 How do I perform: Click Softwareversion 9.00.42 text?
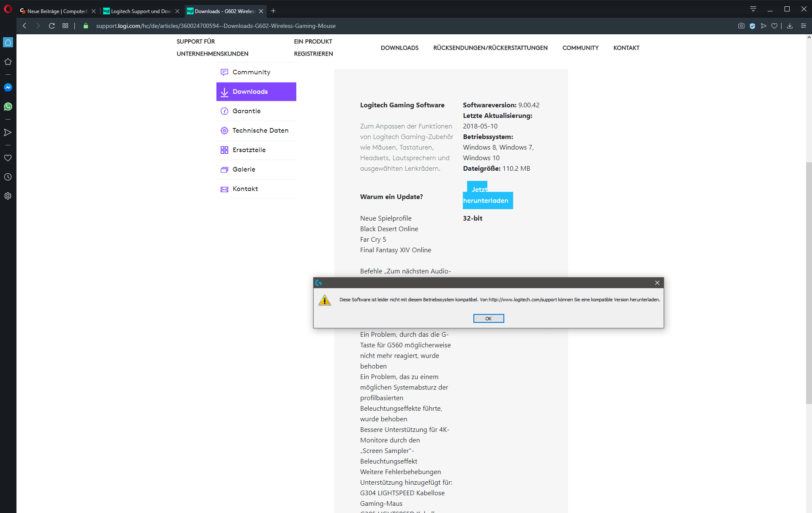501,105
